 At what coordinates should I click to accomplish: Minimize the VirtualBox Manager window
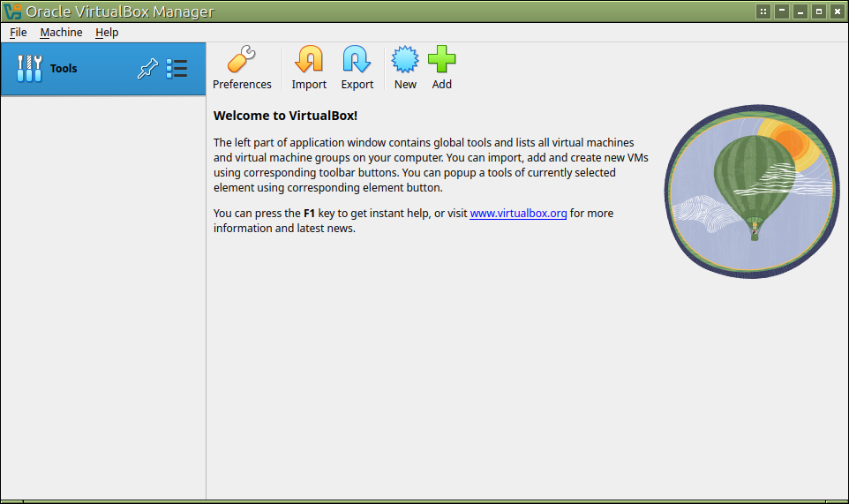[800, 11]
